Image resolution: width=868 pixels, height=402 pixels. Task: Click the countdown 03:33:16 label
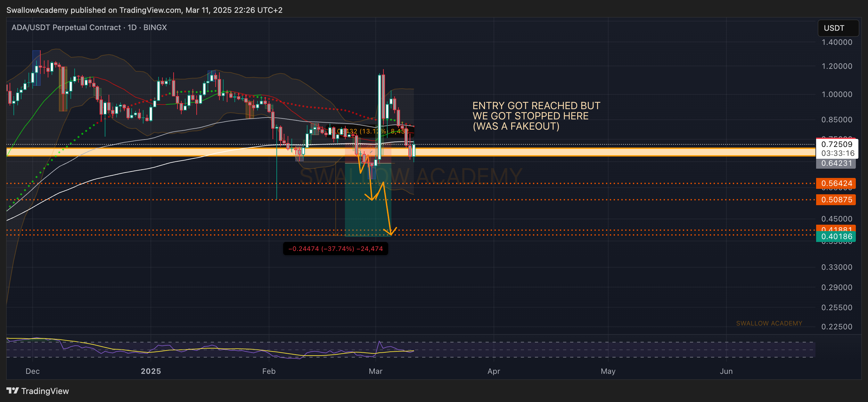(x=838, y=153)
